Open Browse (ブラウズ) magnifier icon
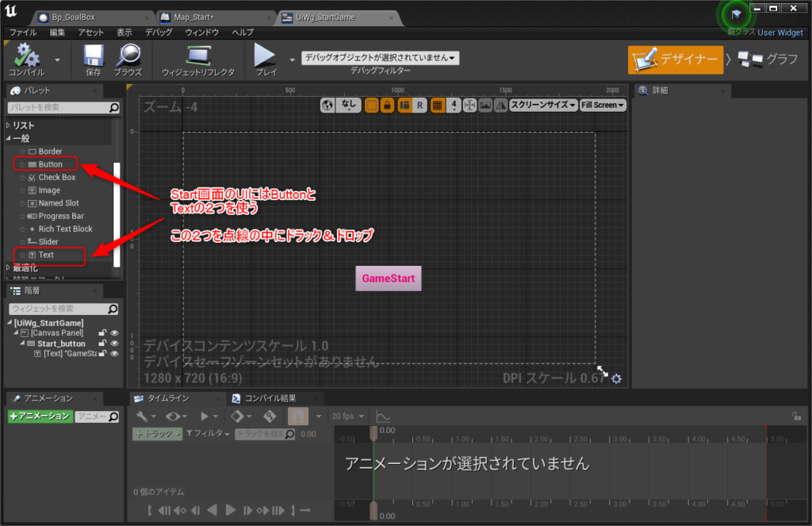 [x=128, y=56]
